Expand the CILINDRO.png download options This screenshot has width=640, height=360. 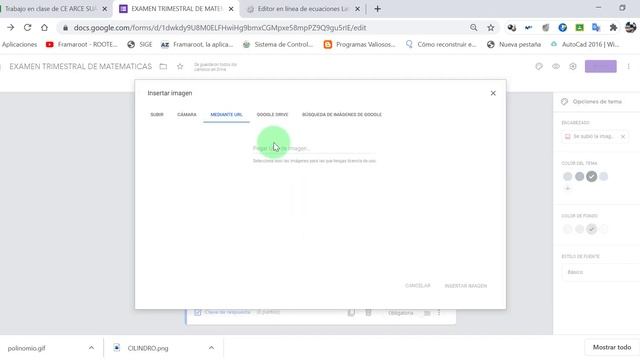coord(211,348)
